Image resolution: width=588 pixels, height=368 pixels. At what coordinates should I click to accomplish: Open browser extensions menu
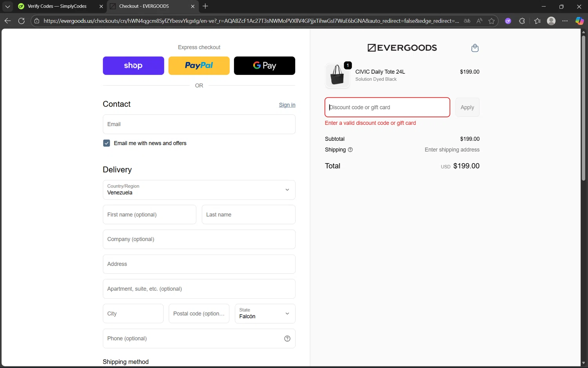pyautogui.click(x=522, y=21)
